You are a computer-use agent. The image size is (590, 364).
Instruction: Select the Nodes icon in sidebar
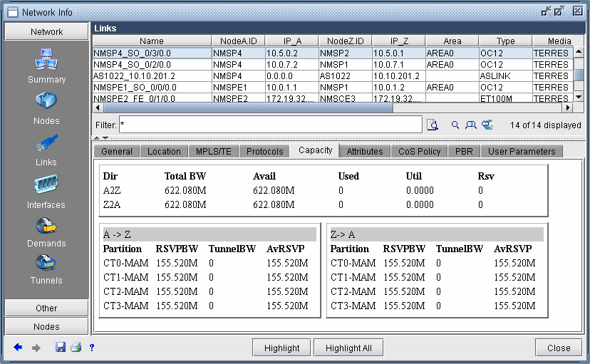click(46, 102)
